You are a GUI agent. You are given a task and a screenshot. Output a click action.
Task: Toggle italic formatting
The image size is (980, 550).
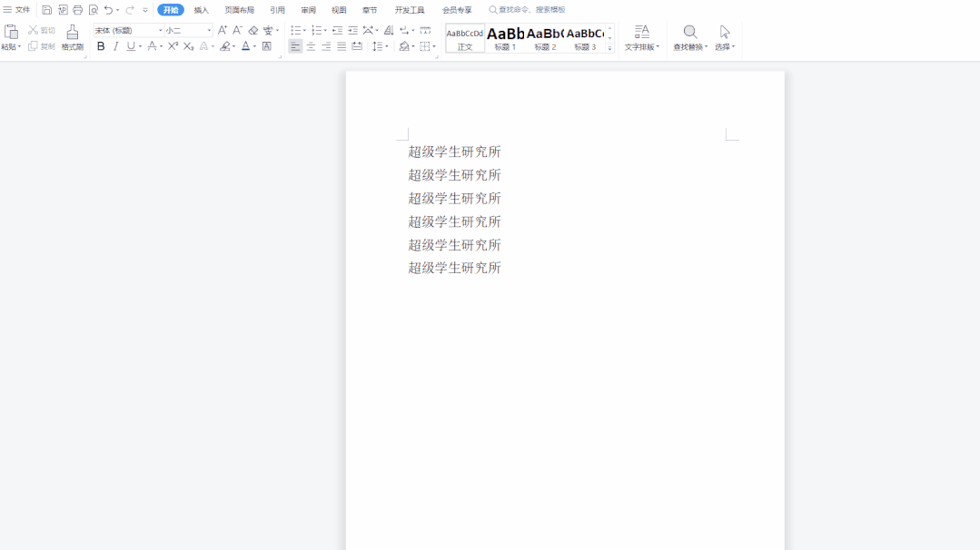click(x=115, y=46)
